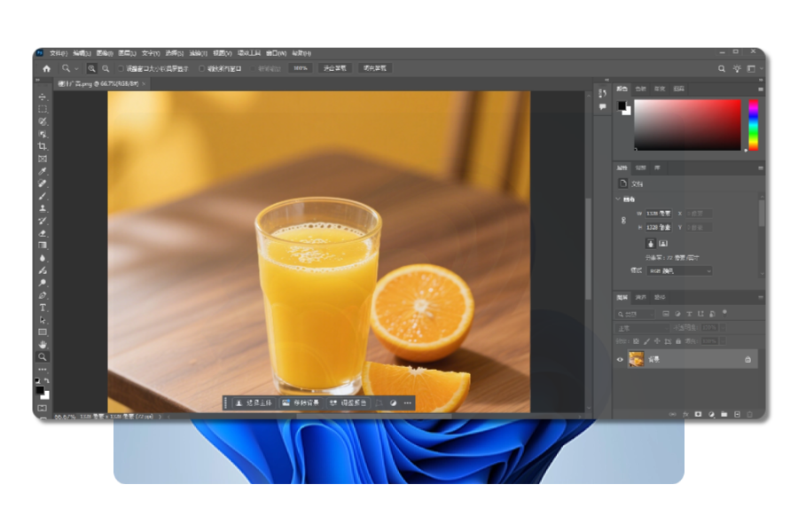Screen dimensions: 798x532
Task: Click the Home icon in the options bar
Action: coord(47,68)
